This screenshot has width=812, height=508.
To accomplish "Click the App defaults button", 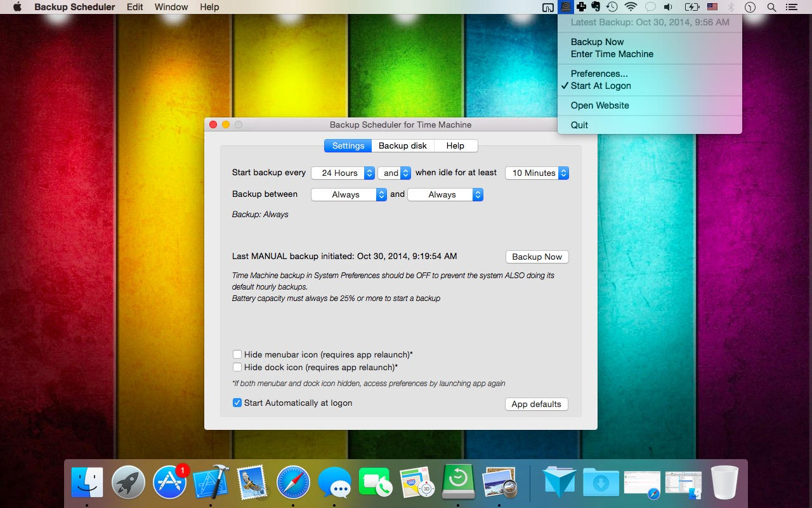I will click(537, 404).
